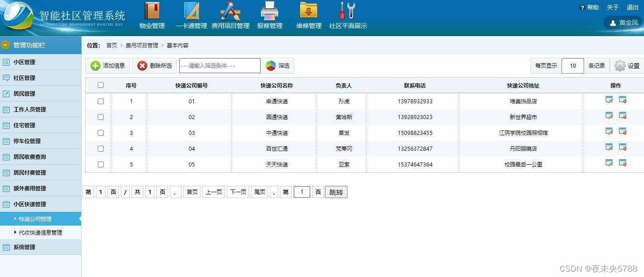Open 费用项目管理 pencil icon

click(x=230, y=11)
